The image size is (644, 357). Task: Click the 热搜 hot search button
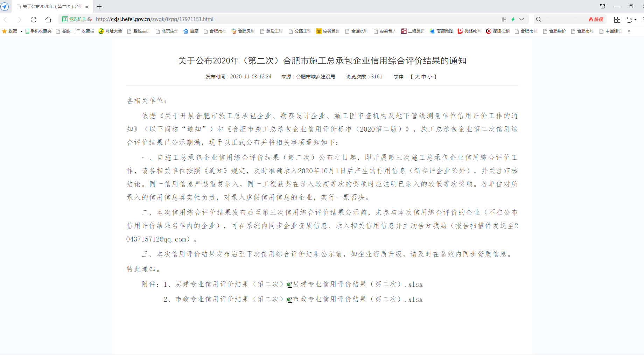coord(596,19)
